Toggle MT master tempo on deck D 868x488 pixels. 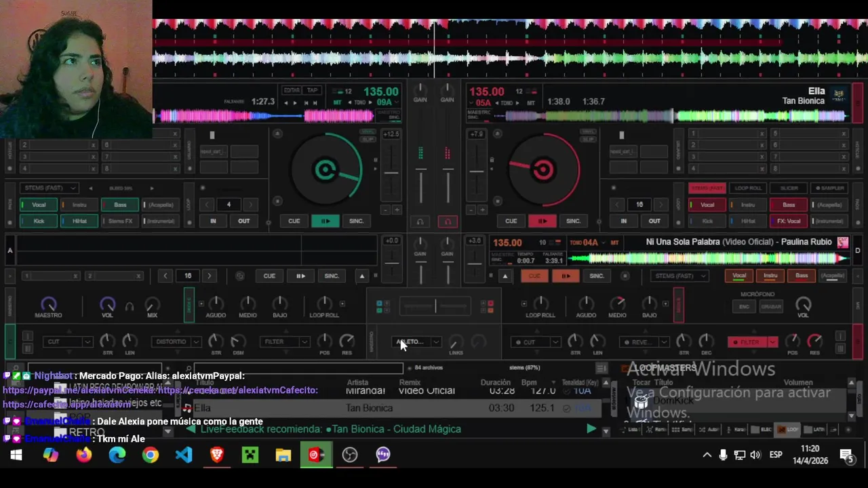[614, 243]
